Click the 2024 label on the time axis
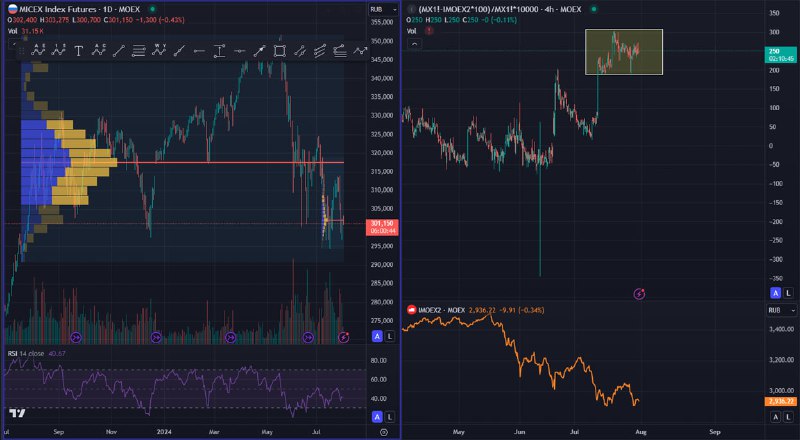The width and height of the screenshot is (800, 440). point(164,432)
